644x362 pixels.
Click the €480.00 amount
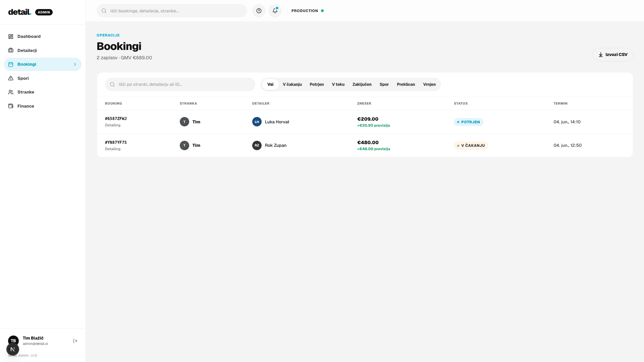point(368,142)
